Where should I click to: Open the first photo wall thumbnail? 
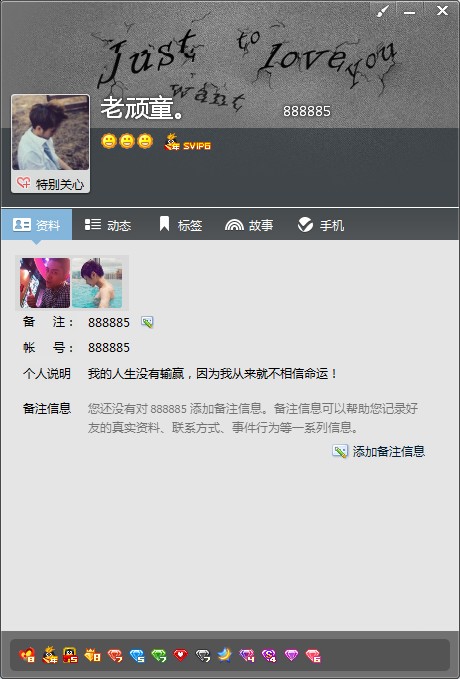45,283
